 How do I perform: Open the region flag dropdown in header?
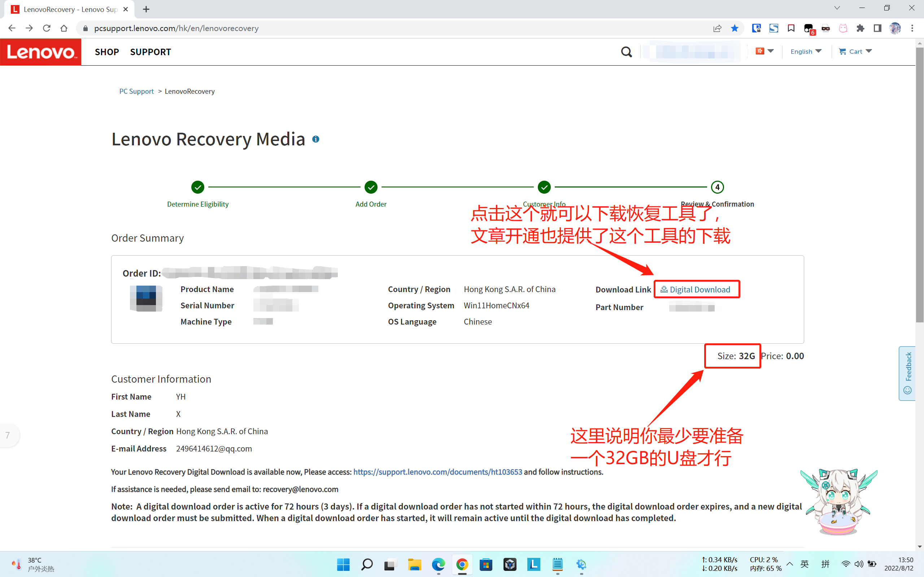pyautogui.click(x=764, y=51)
